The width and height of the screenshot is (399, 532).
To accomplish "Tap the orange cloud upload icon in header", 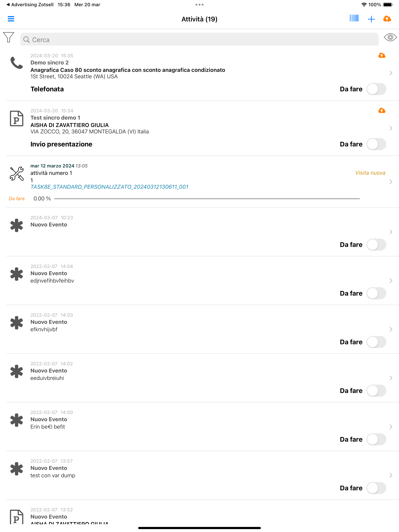I will 387,18.
